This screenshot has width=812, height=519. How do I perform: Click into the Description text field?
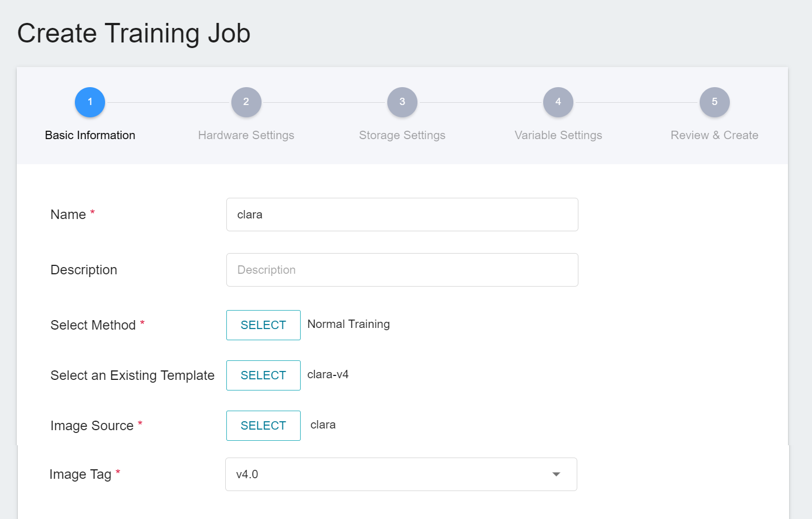coord(402,270)
